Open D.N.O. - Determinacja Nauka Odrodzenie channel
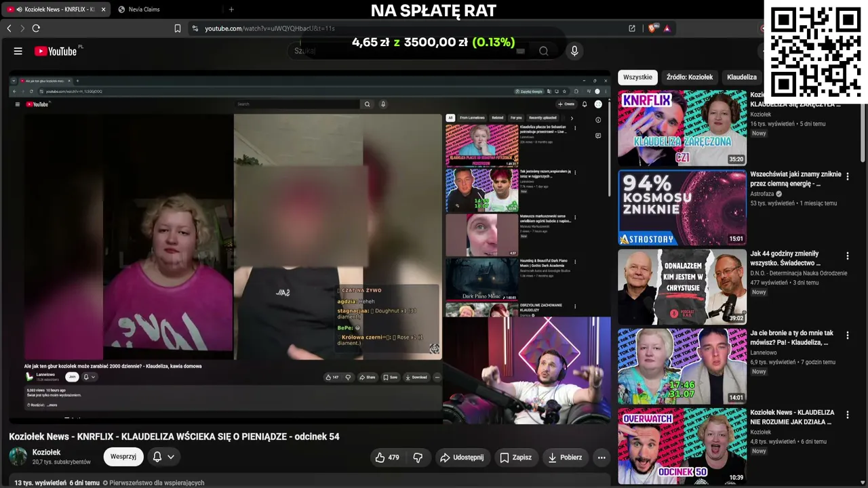Viewport: 868px width, 488px height. (798, 273)
